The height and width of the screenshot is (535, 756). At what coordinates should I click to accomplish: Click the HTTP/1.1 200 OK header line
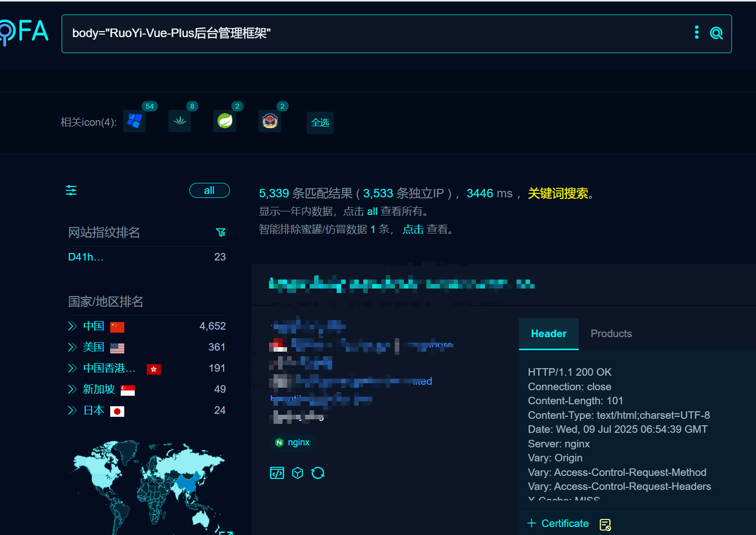[570, 372]
